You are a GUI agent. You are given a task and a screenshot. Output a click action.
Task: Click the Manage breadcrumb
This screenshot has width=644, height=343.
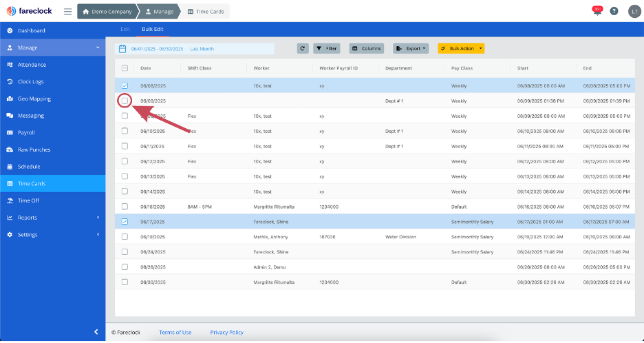[160, 12]
